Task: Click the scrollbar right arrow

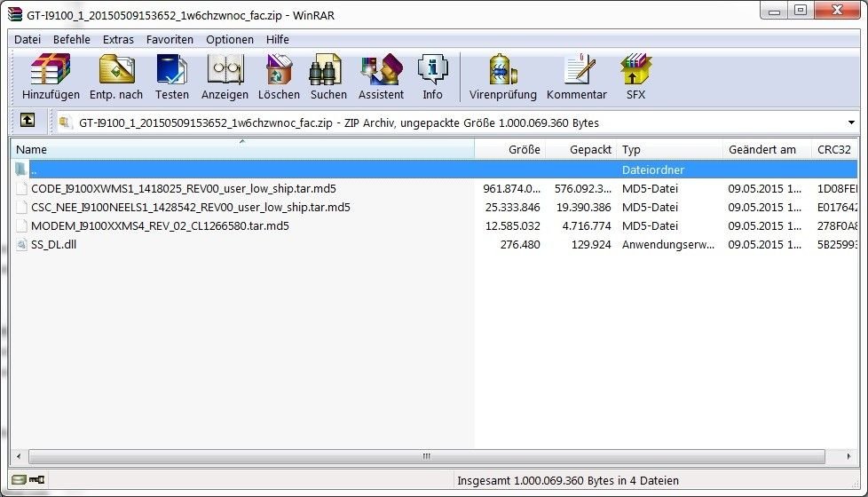Action: pos(848,456)
